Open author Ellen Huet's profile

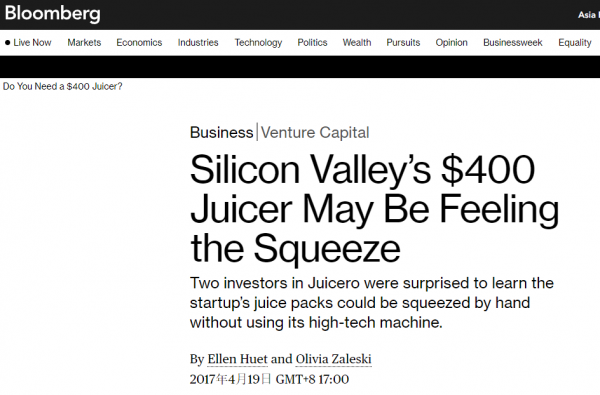coord(237,359)
